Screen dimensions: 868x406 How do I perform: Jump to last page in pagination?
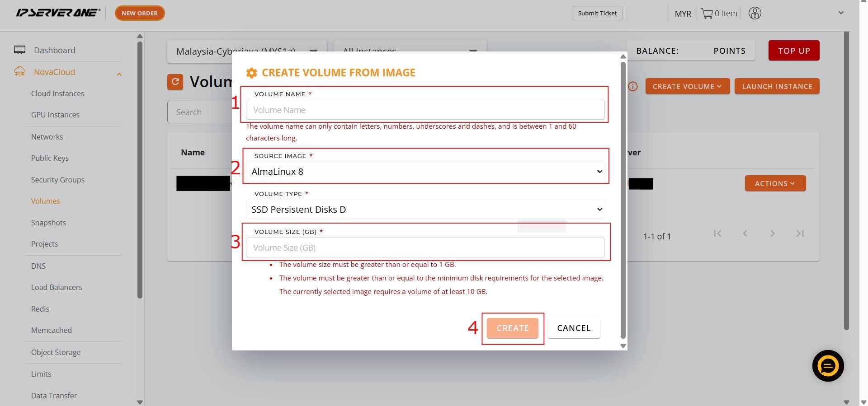coord(800,233)
